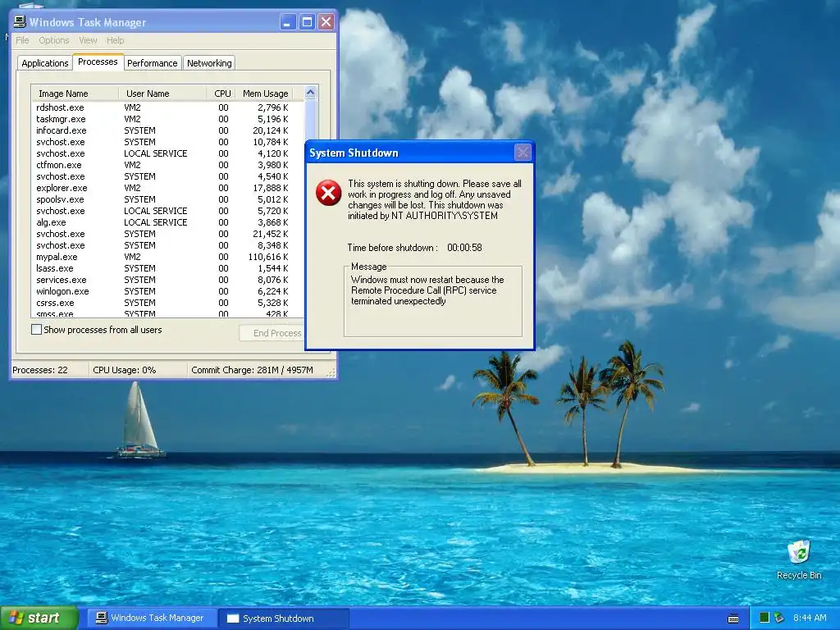The height and width of the screenshot is (630, 840).
Task: Activate System Shutdown taskbar button
Action: [283, 619]
